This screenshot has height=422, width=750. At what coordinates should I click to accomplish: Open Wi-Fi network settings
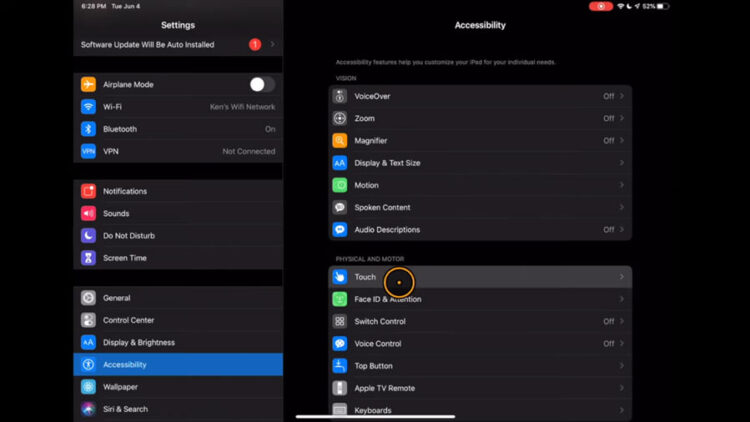click(x=178, y=107)
